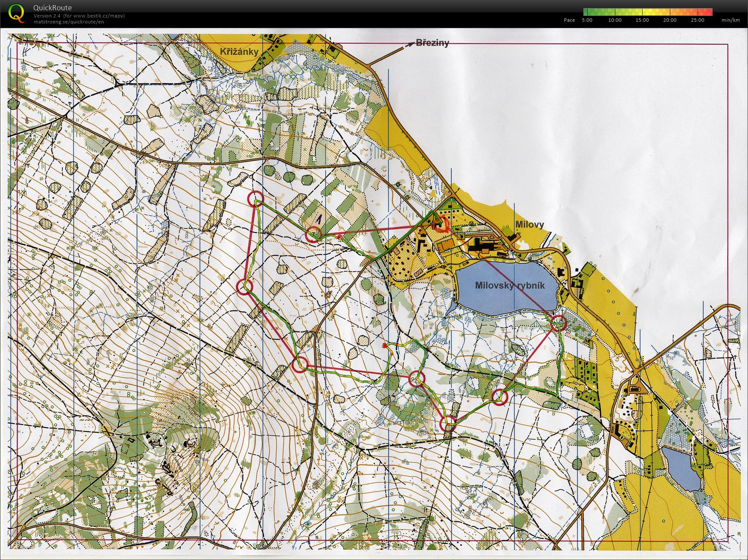
Task: Select the QuickRoute title text
Action: (52, 8)
